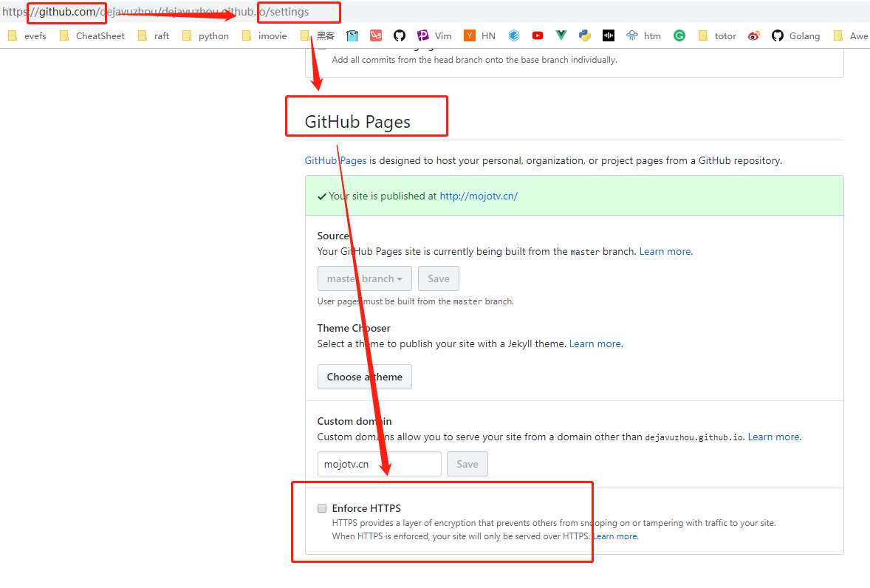Expand the master branch source dropdown

pos(365,278)
